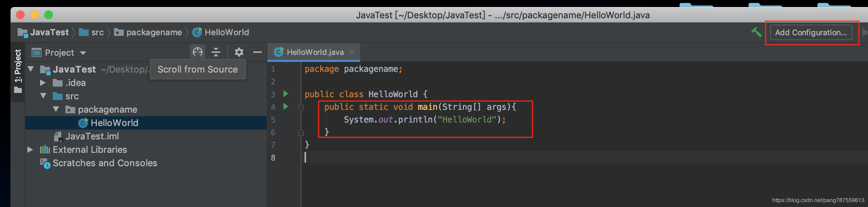
Task: Click the green zoom window button
Action: [49, 15]
